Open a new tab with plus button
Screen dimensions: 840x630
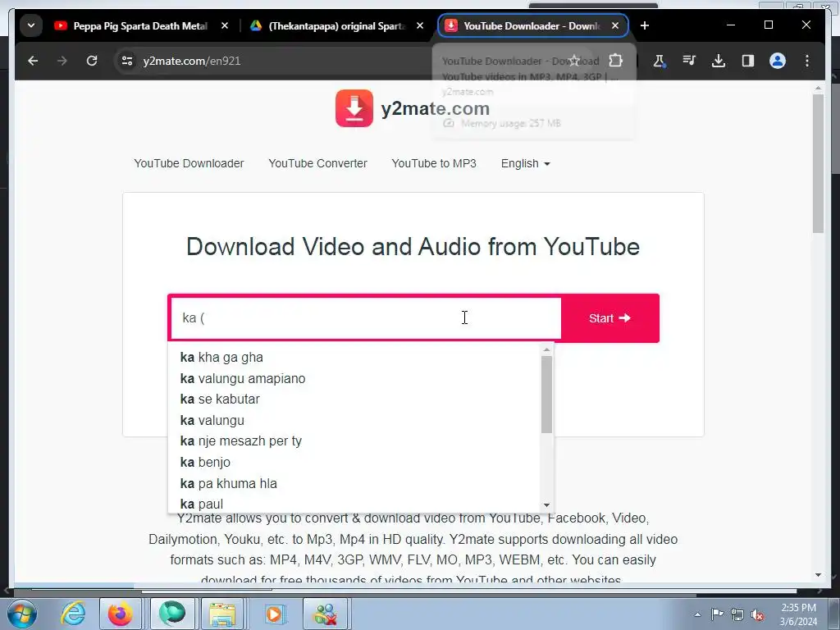(x=645, y=25)
